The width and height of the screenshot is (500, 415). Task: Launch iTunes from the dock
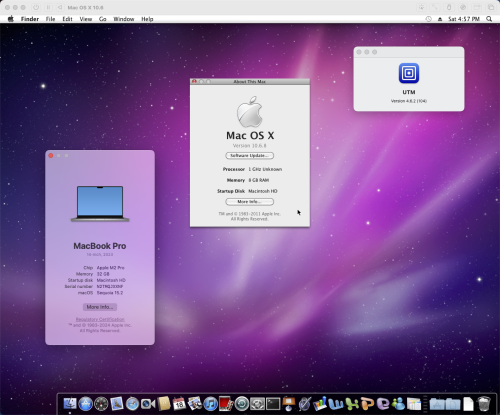click(211, 404)
